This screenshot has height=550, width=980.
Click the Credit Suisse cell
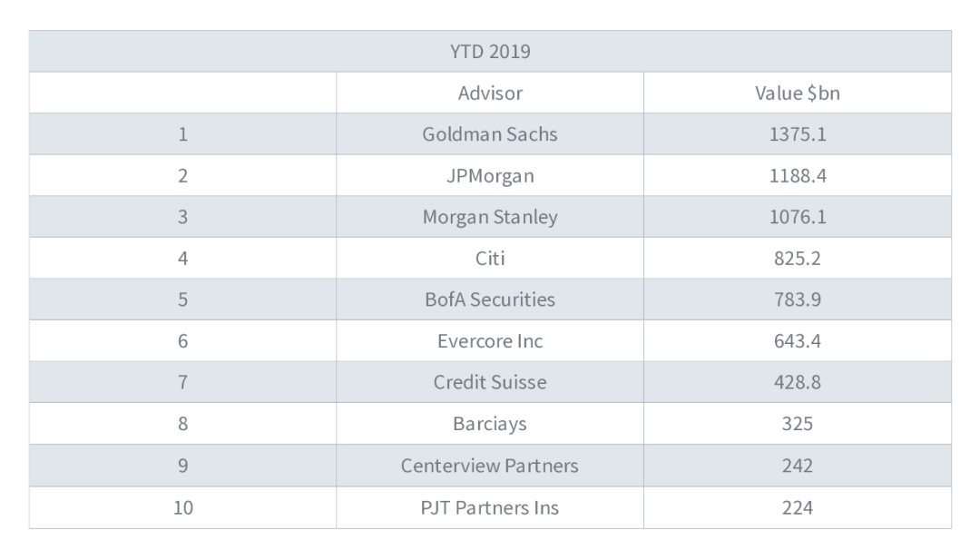tap(490, 382)
